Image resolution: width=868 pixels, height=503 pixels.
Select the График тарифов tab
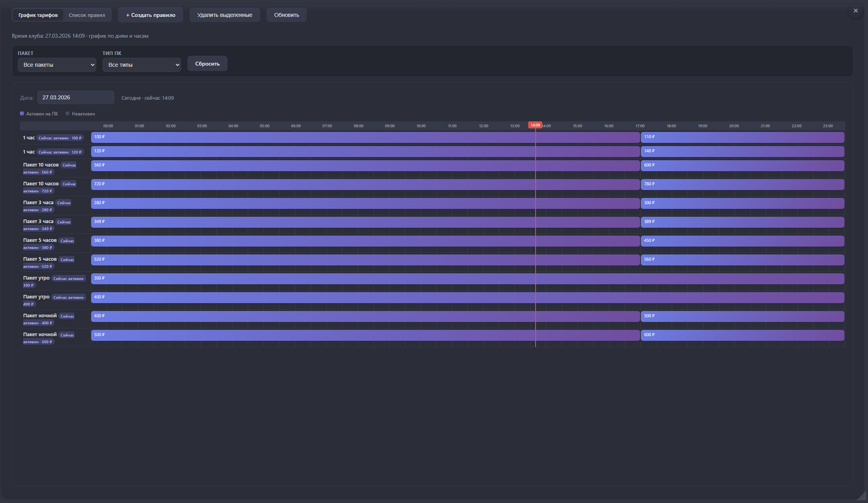tap(38, 15)
